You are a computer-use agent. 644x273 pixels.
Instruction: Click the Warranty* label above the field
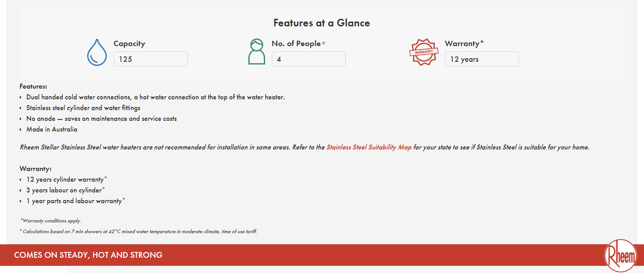coord(464,43)
